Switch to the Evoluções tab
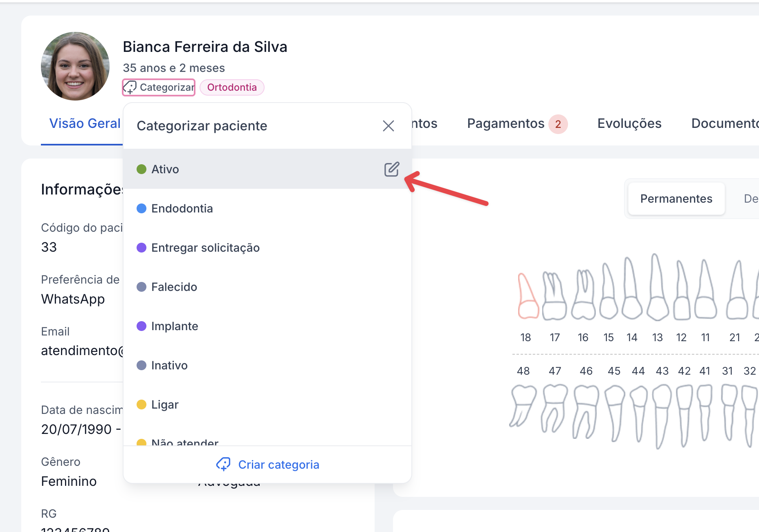759x532 pixels. 629,123
